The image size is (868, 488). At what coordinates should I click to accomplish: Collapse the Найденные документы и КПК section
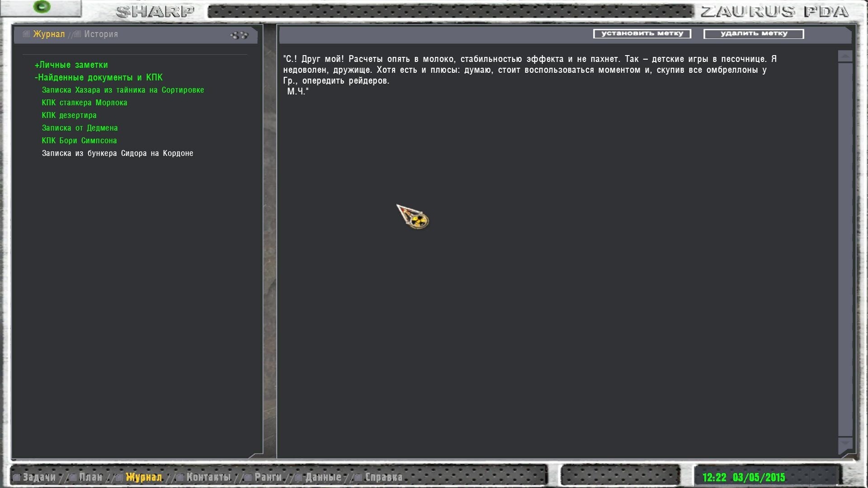[x=99, y=77]
